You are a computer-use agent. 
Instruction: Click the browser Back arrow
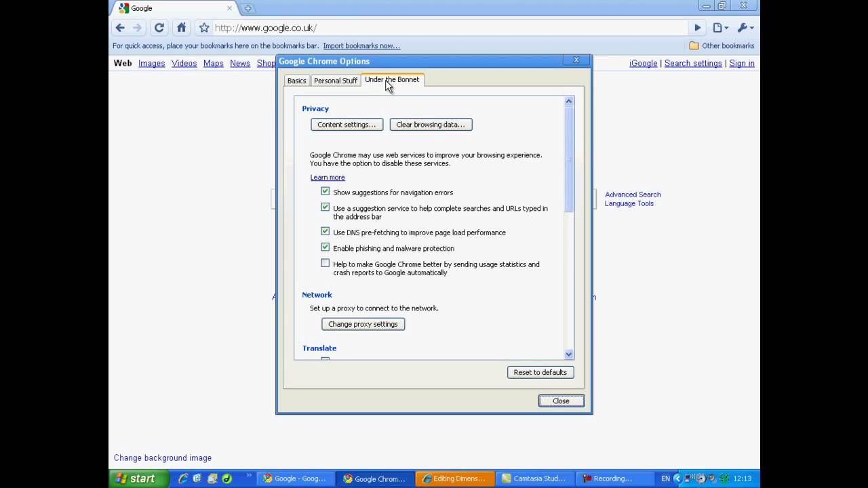click(120, 28)
